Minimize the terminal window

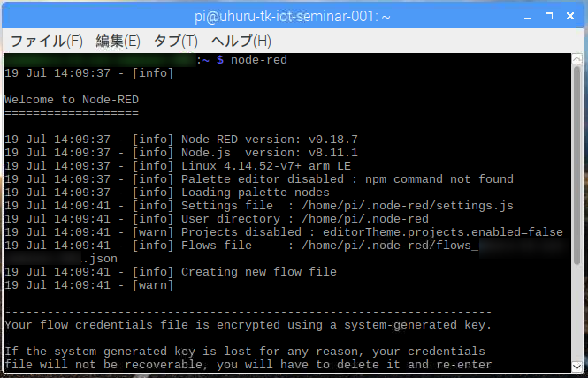coord(530,15)
